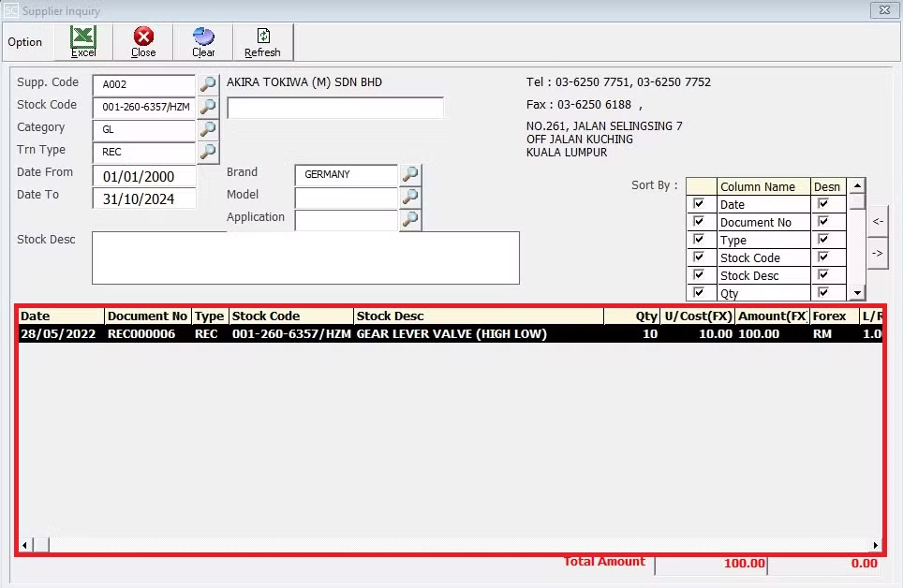Click the Stock Code grid column header

[291, 316]
